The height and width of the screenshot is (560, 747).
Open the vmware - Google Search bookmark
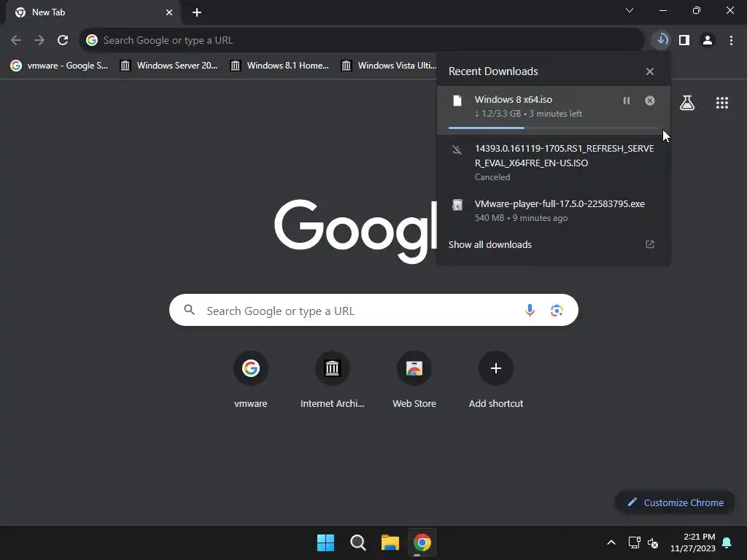click(x=60, y=65)
